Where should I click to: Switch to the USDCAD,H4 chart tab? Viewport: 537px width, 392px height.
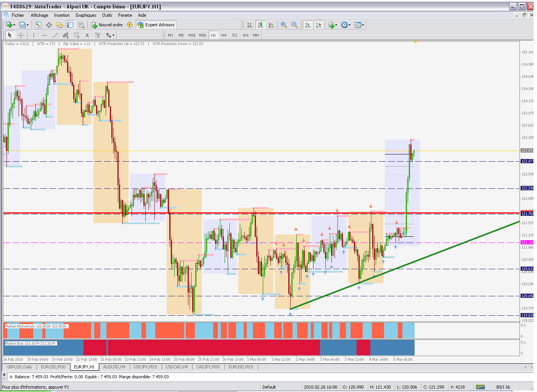coord(177,367)
